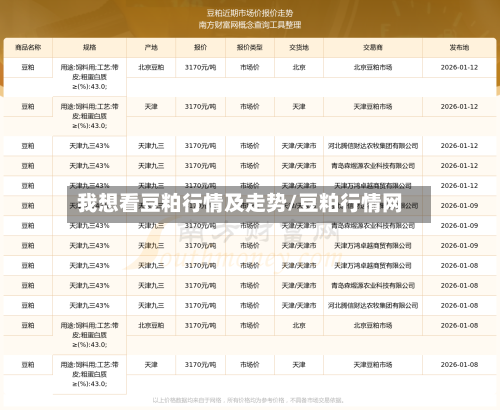Click 3170元/吨 in the 天津豆粕市场 2026-01-08 row
Viewport: 500px width, 410px height.
(x=200, y=365)
